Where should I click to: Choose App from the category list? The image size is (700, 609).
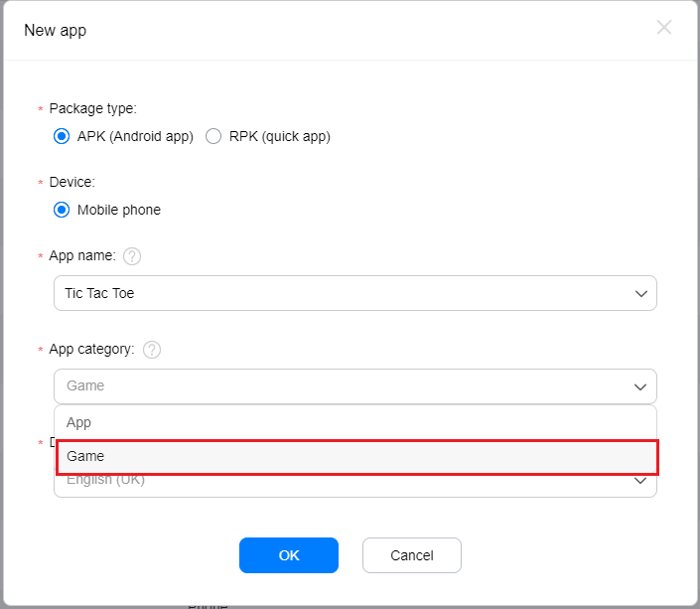pyautogui.click(x=354, y=422)
